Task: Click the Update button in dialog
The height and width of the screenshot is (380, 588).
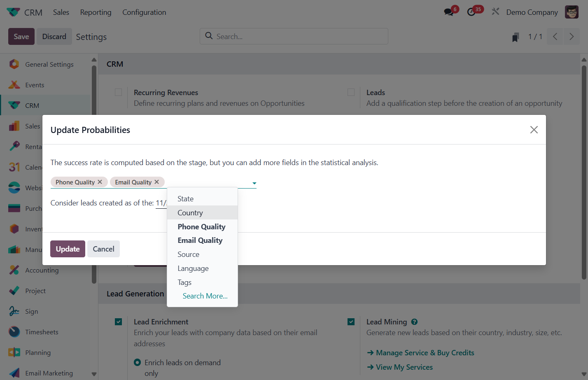Action: pyautogui.click(x=68, y=249)
